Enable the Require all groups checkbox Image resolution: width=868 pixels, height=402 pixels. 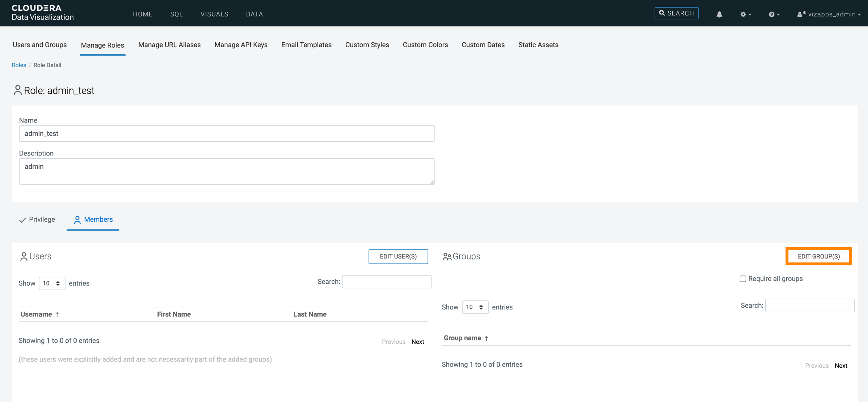[x=743, y=278]
